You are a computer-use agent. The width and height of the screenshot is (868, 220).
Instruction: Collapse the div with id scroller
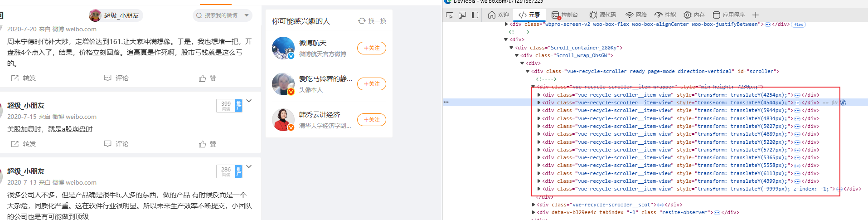pos(528,71)
